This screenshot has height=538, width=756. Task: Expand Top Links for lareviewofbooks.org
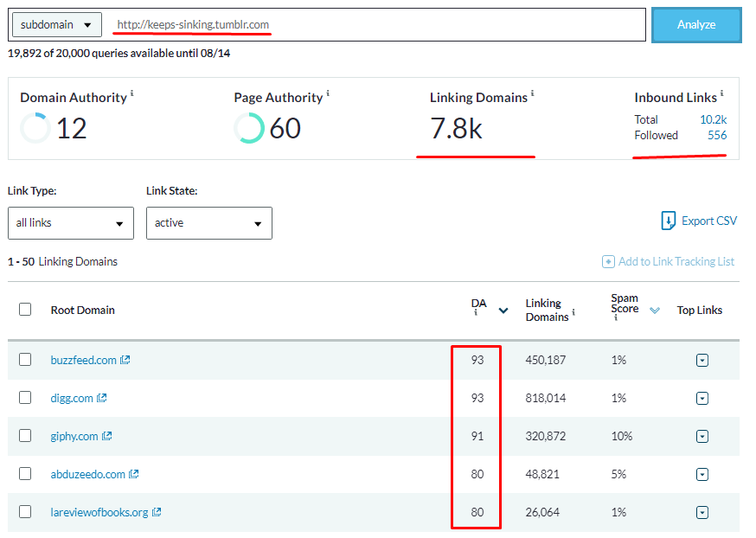coord(702,512)
